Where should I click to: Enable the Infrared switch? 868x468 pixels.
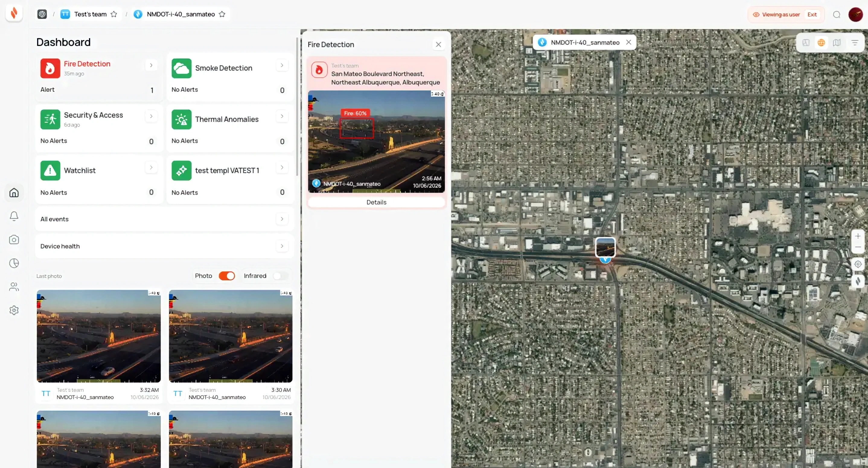click(280, 276)
